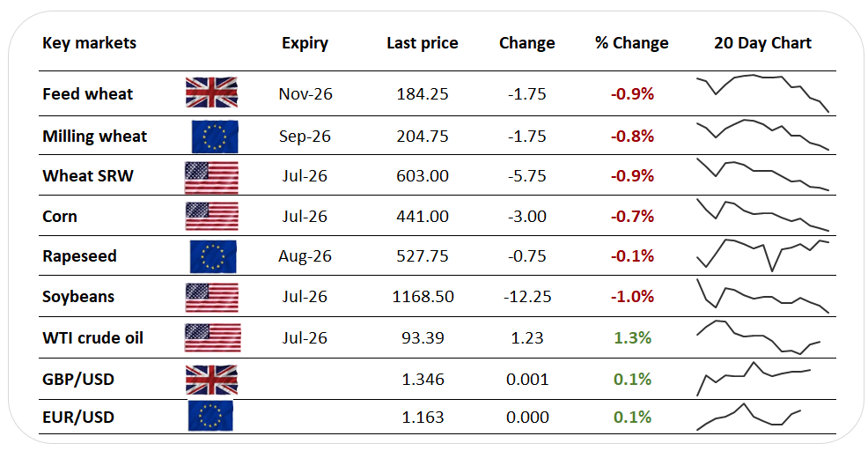The image size is (868, 451).
Task: Click the 1.3% change value for WTI crude
Action: tap(632, 338)
